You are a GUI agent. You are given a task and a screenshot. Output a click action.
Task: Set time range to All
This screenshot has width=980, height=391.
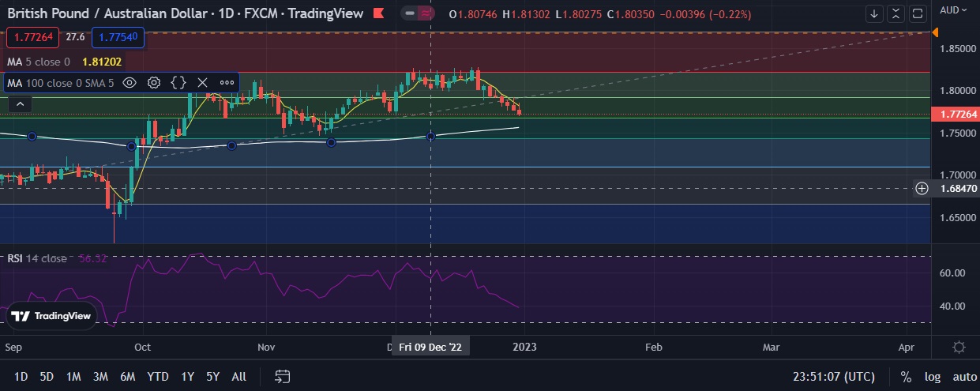coord(238,377)
